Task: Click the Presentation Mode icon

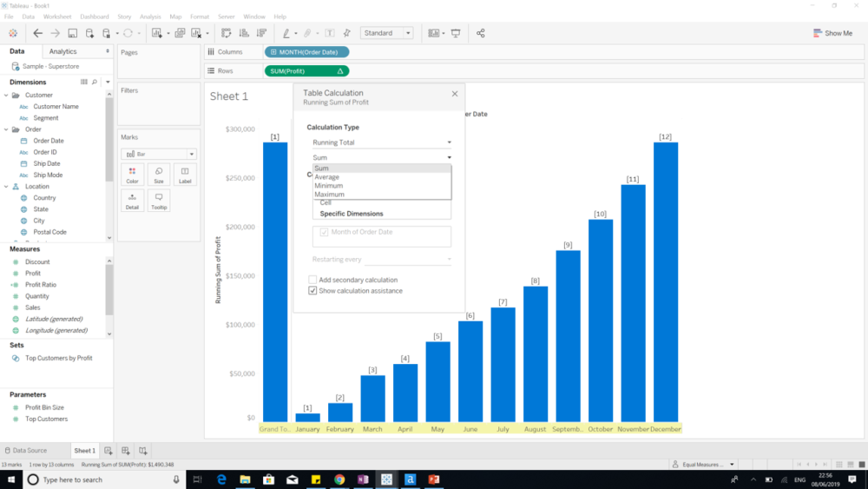Action: [x=456, y=33]
